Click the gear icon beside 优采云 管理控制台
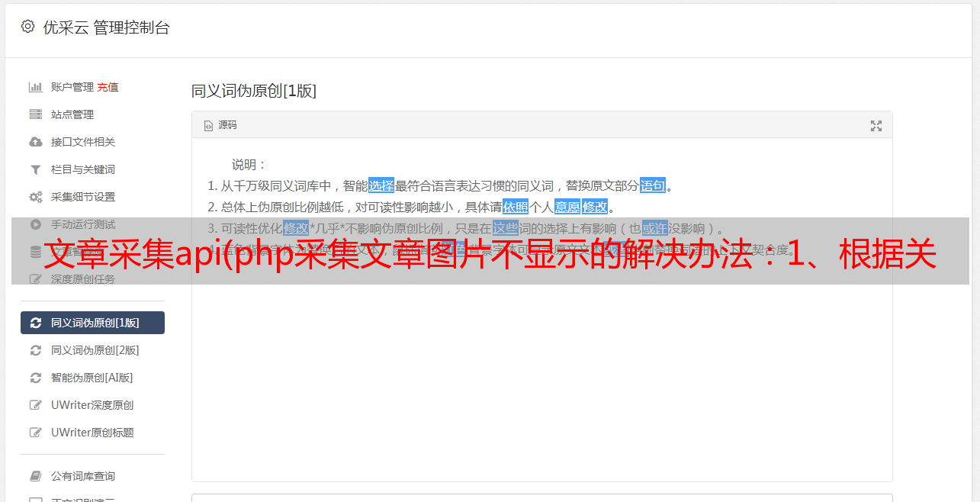980x502 pixels. pos(27,27)
